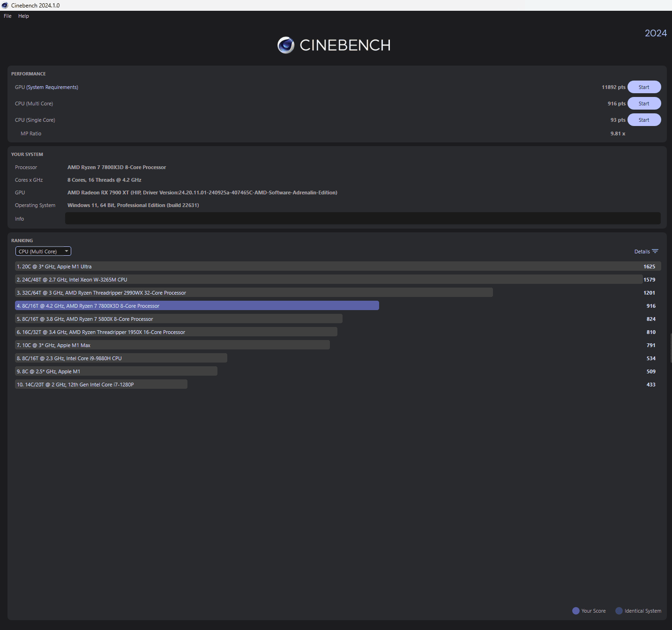
Task: Click the CPU Multi Core score 916 pts
Action: pyautogui.click(x=617, y=104)
